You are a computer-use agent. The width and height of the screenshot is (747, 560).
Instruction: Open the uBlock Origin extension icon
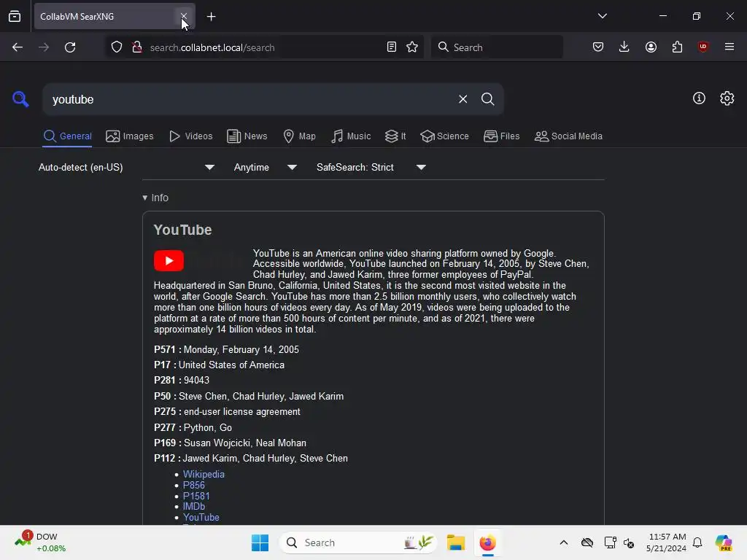703,47
